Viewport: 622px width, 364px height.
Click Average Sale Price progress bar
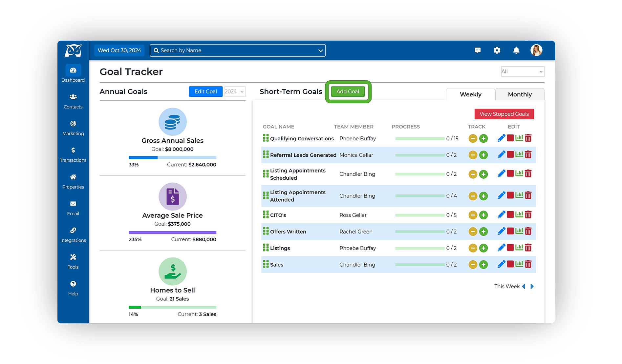point(172,233)
